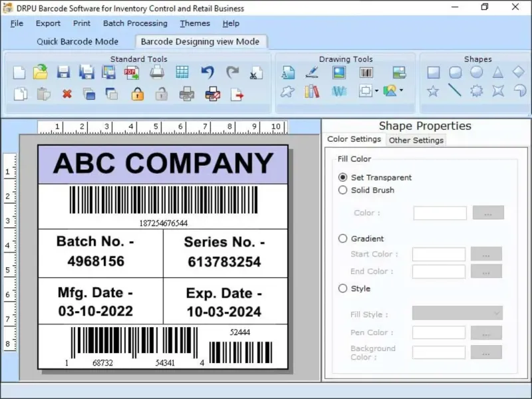Select the ABC COMPANY header on label

(x=163, y=164)
